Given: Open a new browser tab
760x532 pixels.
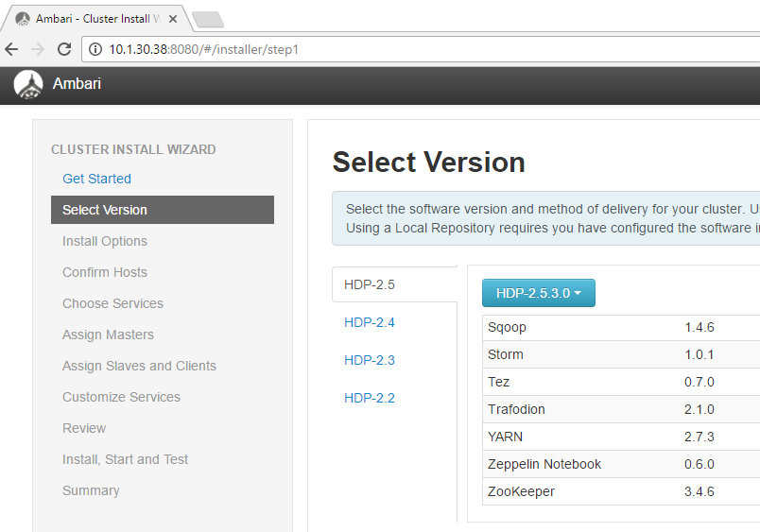Looking at the screenshot, I should (206, 19).
